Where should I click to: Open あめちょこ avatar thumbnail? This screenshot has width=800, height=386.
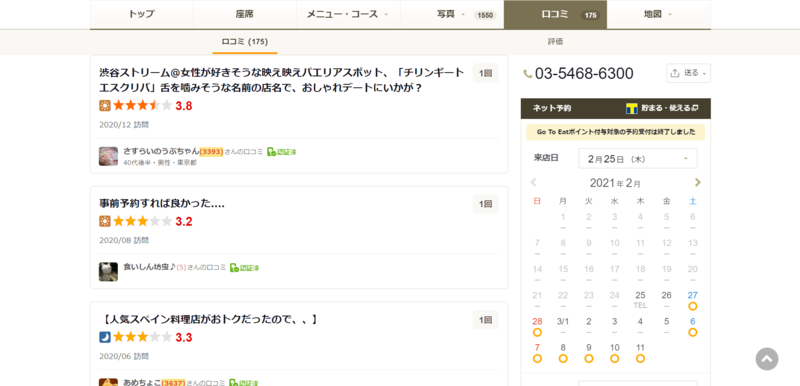(x=108, y=382)
